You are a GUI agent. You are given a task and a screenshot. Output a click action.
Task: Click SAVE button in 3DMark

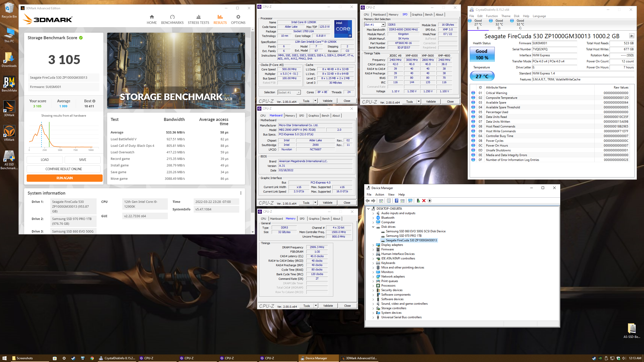83,160
